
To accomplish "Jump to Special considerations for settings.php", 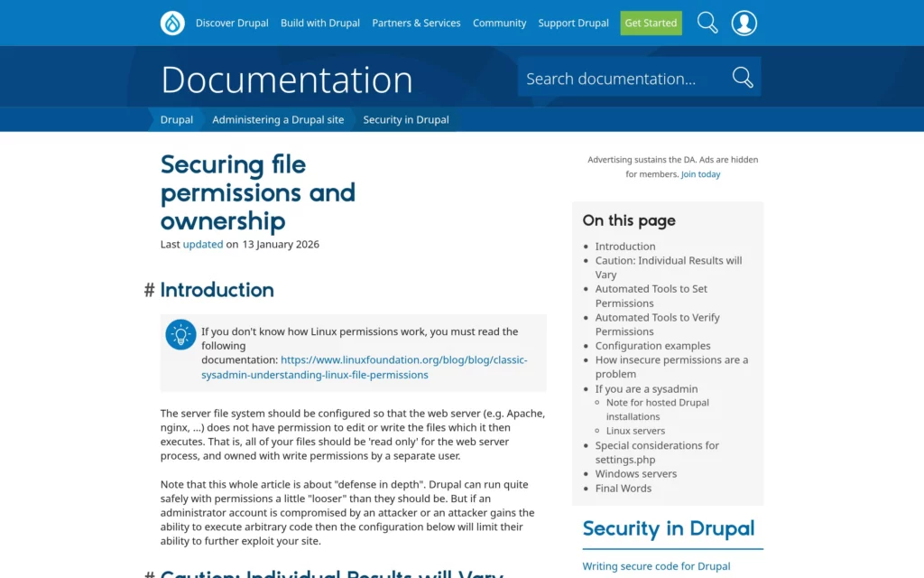I will click(657, 452).
